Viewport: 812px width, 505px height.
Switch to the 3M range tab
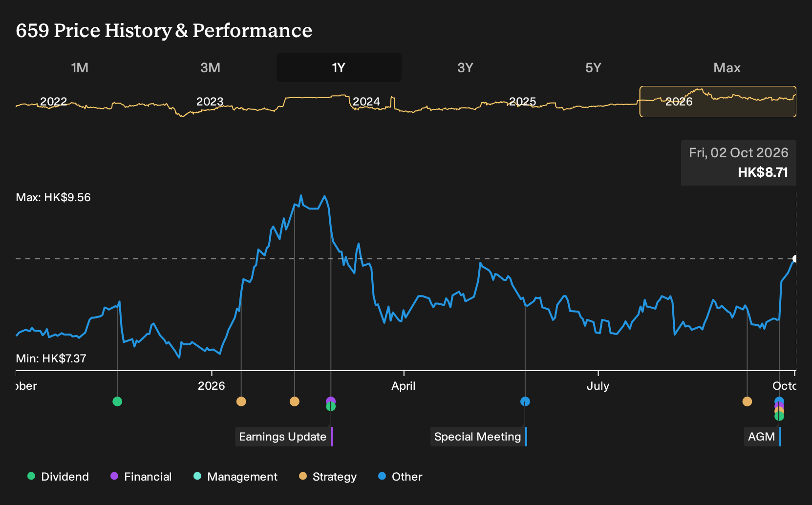tap(210, 67)
